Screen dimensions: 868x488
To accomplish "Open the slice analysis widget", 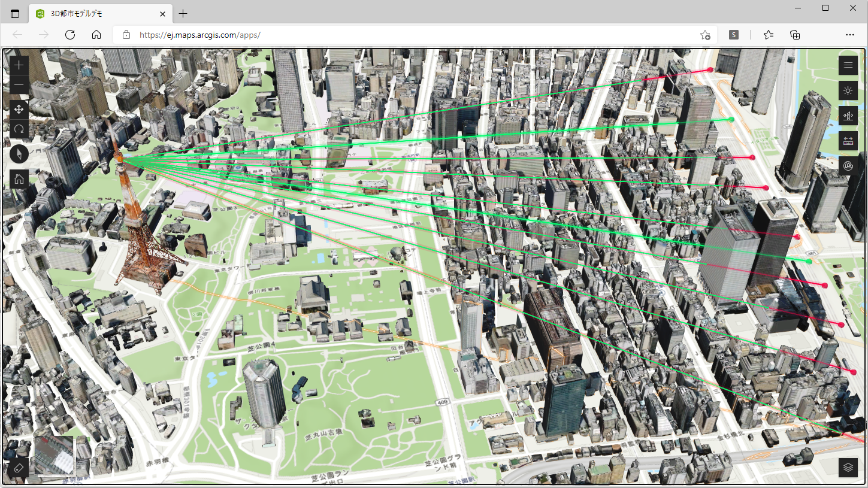I will [x=848, y=165].
